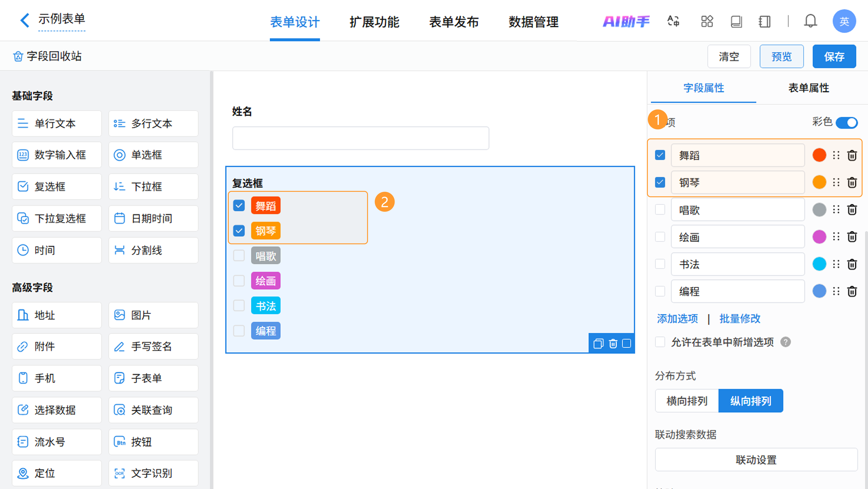Click the 添加选项 link

[x=677, y=318]
